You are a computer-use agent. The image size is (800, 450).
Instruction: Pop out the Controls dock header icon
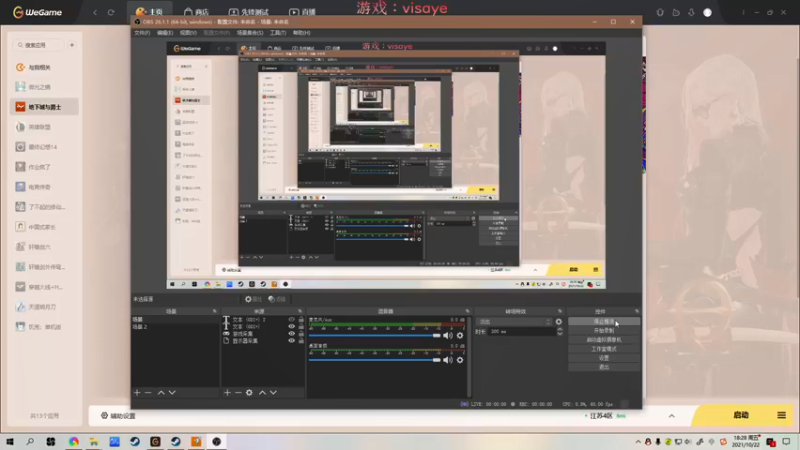point(637,311)
